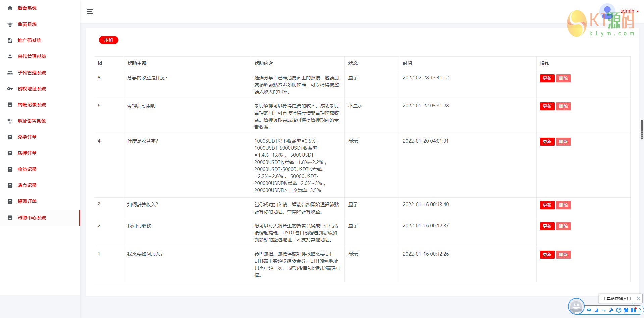Click the single person icon beside 总代管理系统
This screenshot has width=644, height=318.
click(10, 56)
